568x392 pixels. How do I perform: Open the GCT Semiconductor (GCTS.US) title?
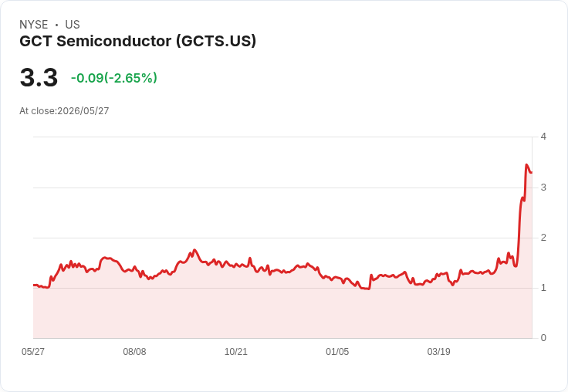pyautogui.click(x=137, y=41)
